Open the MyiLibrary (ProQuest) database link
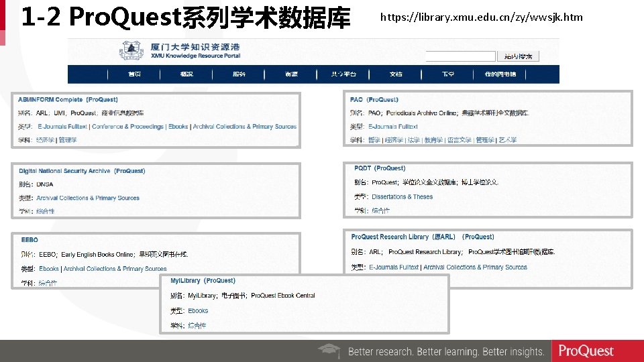Screen dimensions: 644x362 coord(203,281)
